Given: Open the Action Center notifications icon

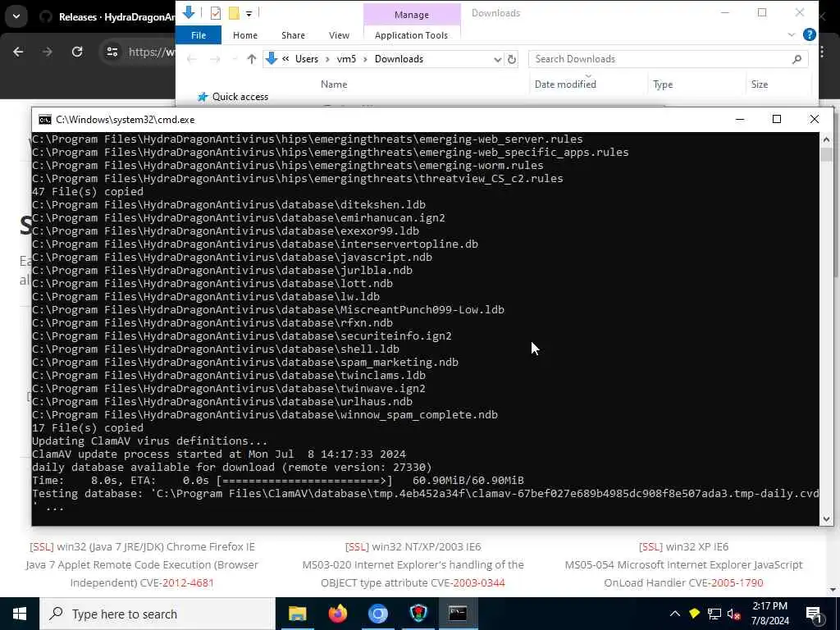Looking at the screenshot, I should point(815,614).
